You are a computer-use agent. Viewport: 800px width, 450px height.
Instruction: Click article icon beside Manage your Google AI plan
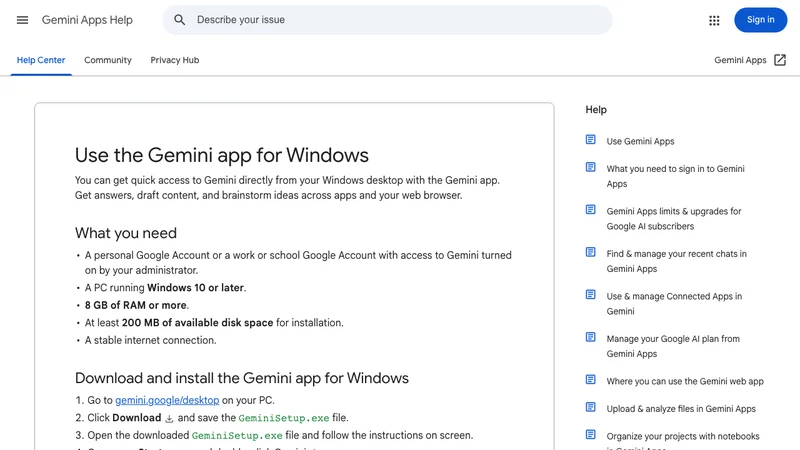click(590, 337)
